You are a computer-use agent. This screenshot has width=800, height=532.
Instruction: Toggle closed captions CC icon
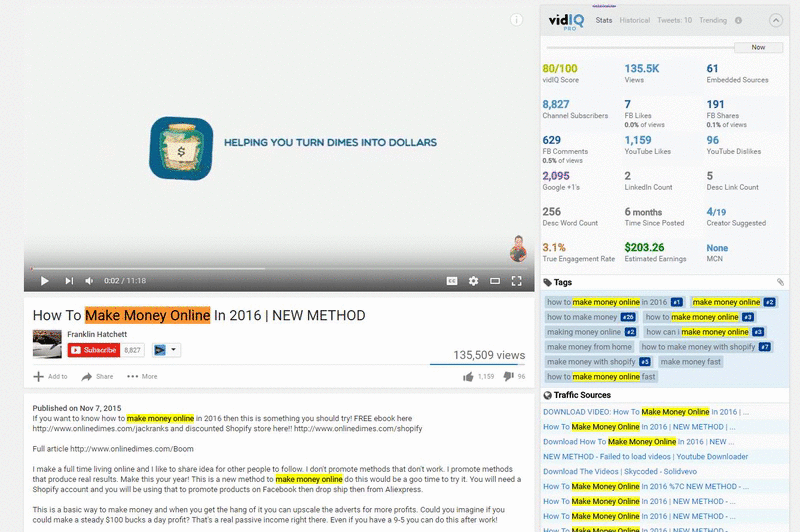point(452,281)
